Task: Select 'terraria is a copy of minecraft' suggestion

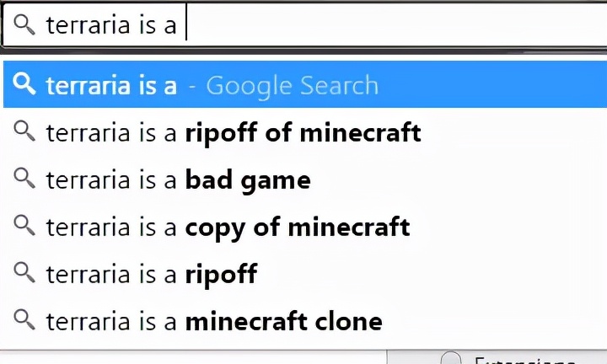Action: coord(228,227)
